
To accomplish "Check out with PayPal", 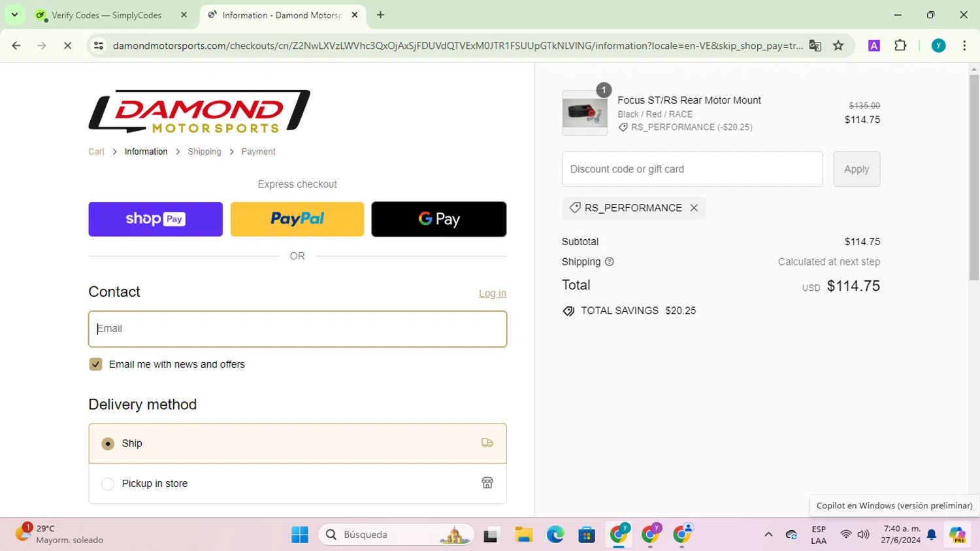I will click(297, 219).
